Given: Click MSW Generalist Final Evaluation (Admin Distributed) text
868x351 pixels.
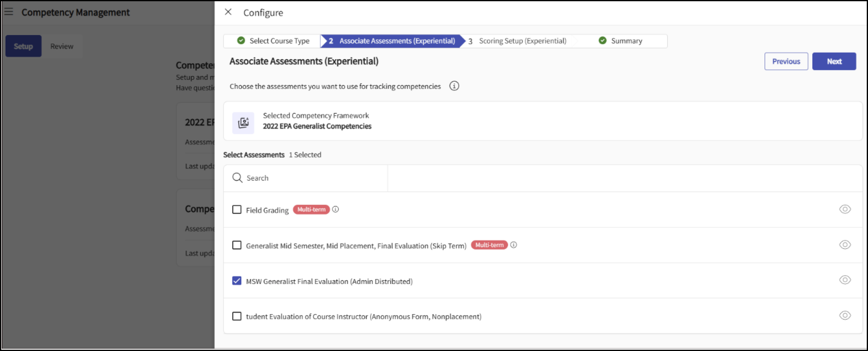Looking at the screenshot, I should (x=329, y=281).
